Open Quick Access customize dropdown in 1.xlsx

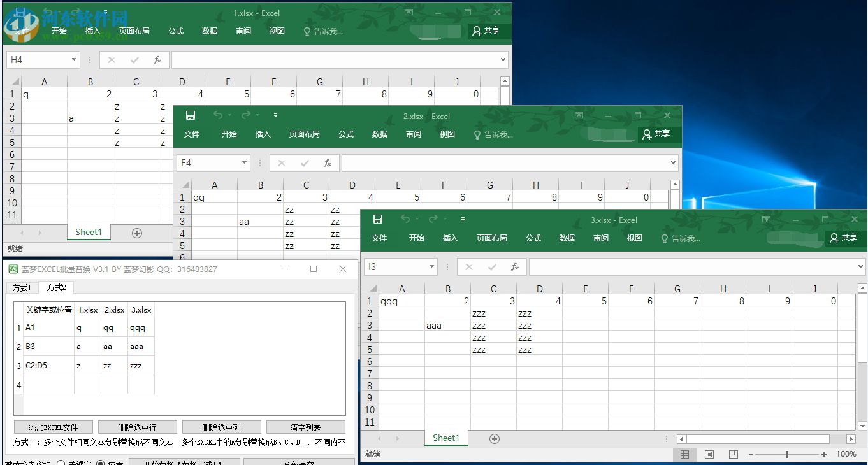point(105,12)
